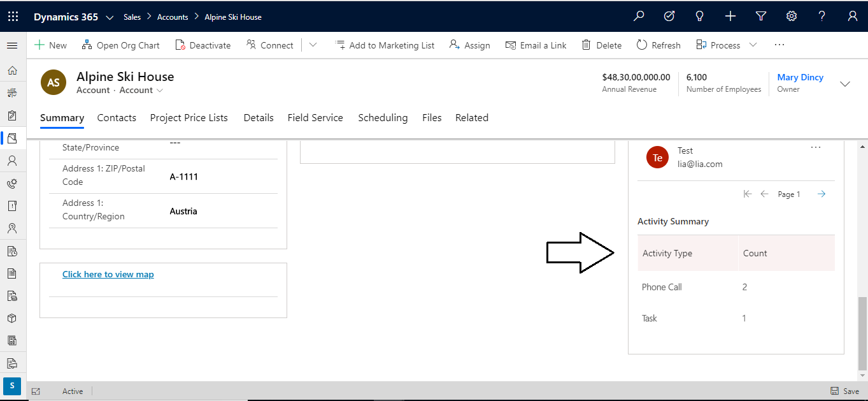The image size is (868, 401).
Task: Click the Activity Type column header
Action: coord(688,253)
